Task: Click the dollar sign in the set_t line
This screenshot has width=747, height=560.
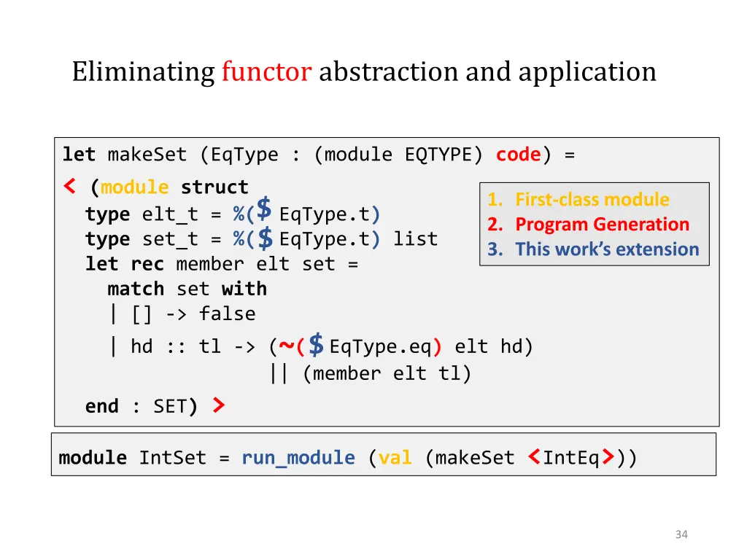Action: [x=266, y=237]
